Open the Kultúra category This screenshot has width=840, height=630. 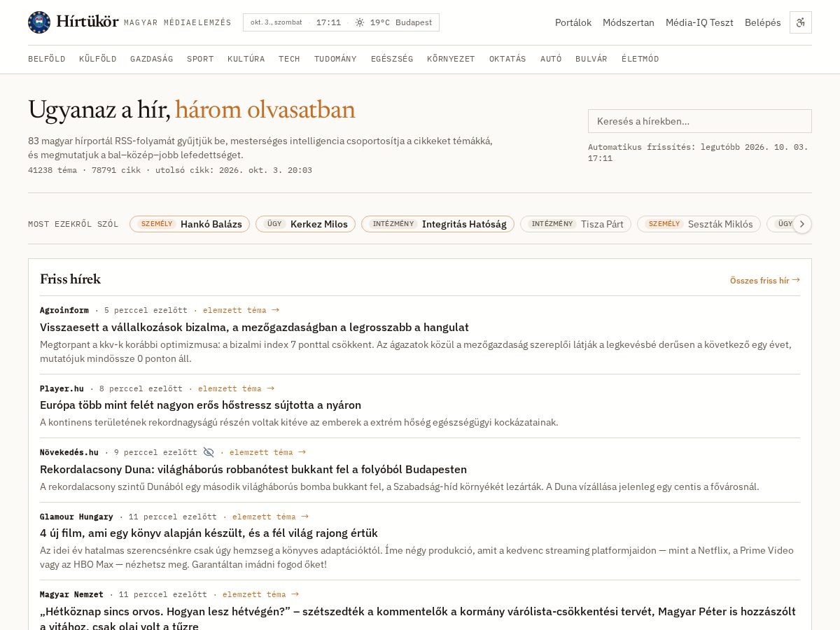[246, 59]
